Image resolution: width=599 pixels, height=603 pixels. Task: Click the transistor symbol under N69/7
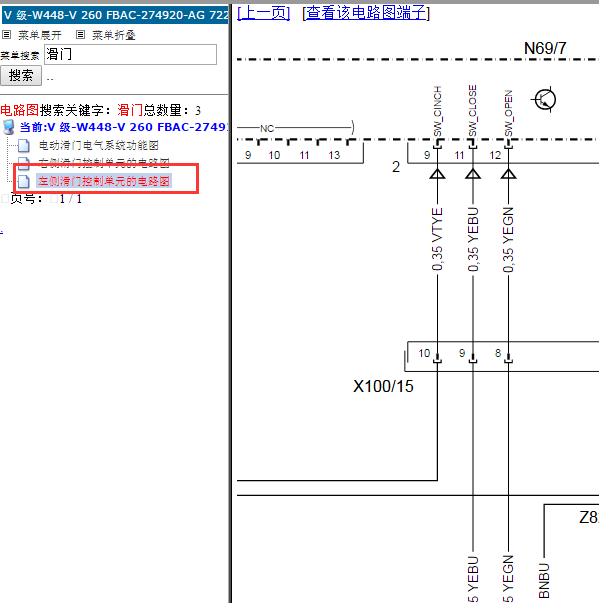(545, 100)
